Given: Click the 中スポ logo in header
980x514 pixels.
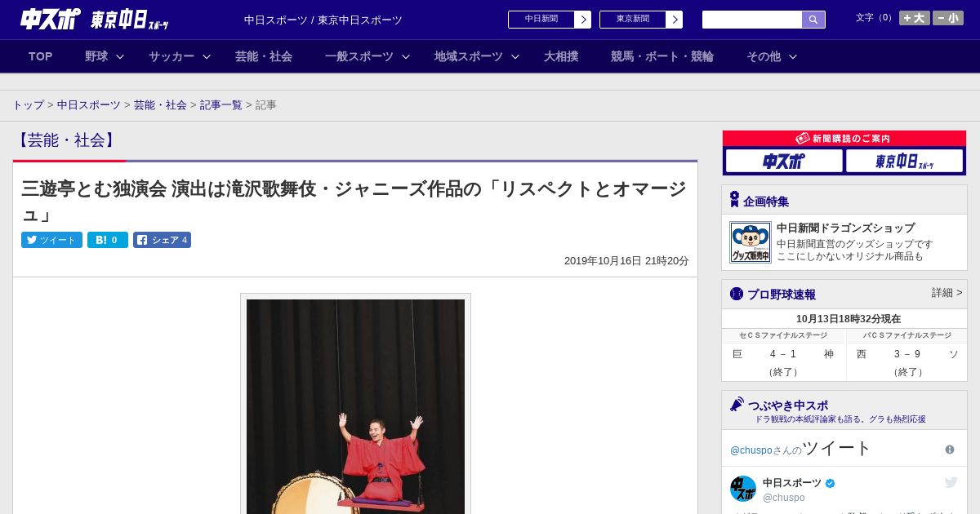Looking at the screenshot, I should coord(50,19).
